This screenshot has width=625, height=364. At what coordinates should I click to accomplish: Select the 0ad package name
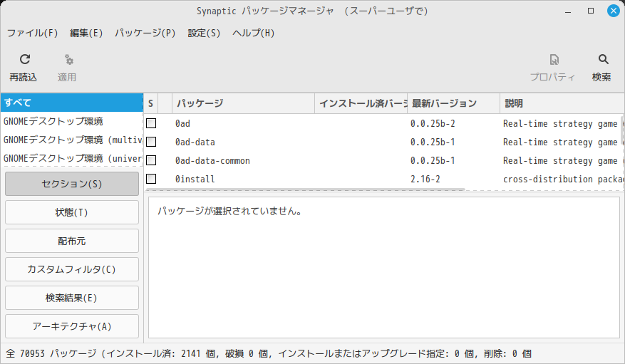(x=182, y=123)
